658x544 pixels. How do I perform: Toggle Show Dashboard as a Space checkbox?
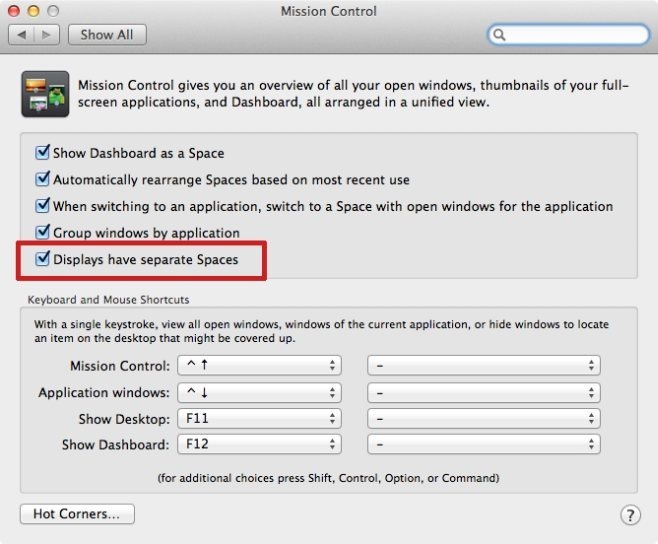point(42,152)
